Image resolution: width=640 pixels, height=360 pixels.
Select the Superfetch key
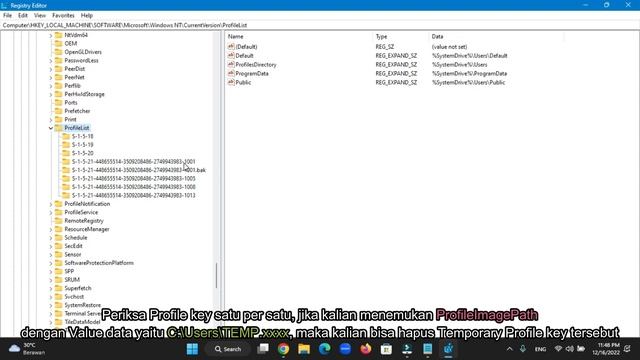click(78, 288)
